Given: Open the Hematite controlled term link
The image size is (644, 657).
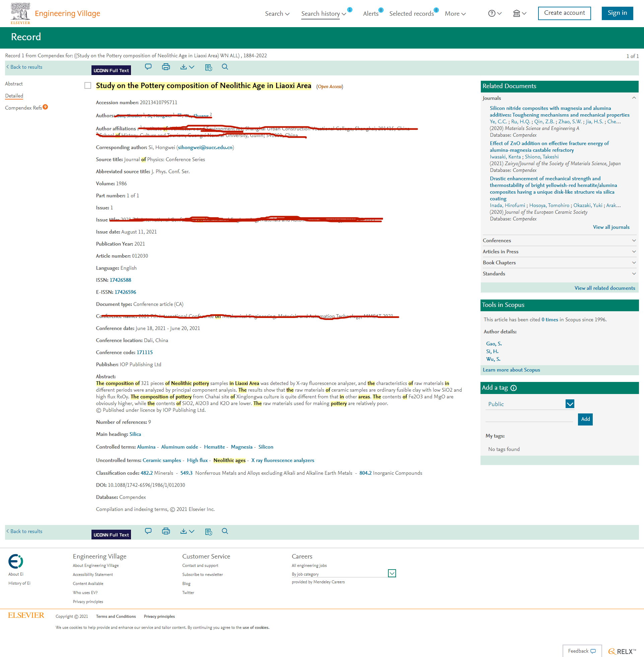Looking at the screenshot, I should coord(214,447).
